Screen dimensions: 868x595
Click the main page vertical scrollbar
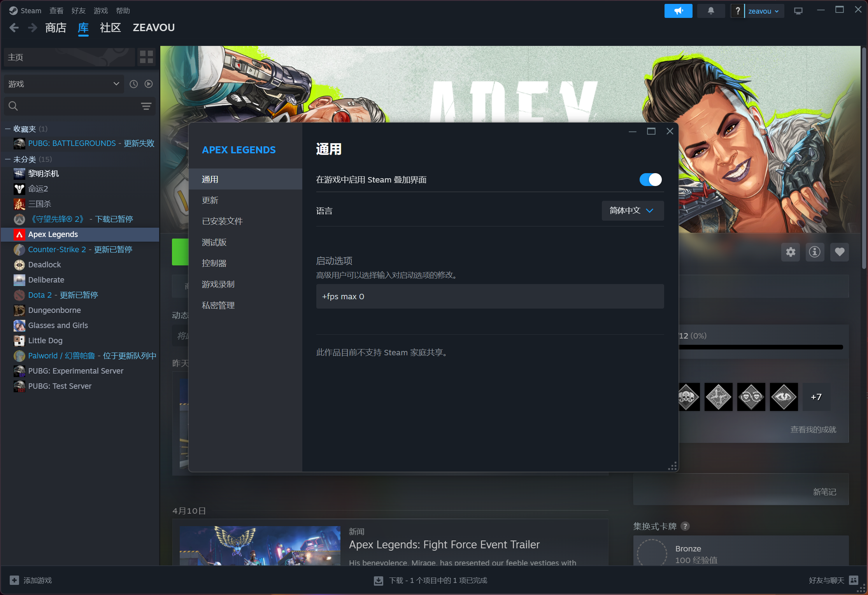pos(864,158)
